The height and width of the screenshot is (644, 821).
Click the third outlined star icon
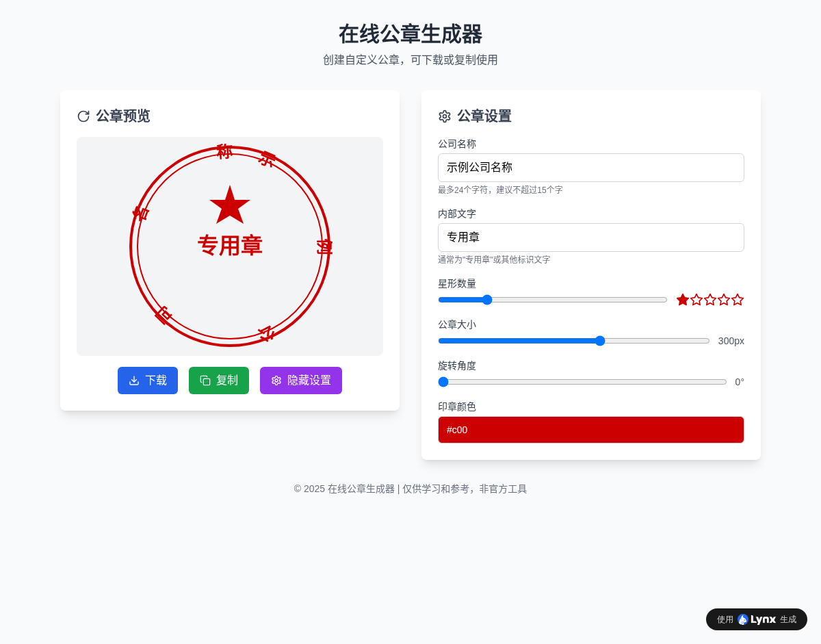coord(710,300)
